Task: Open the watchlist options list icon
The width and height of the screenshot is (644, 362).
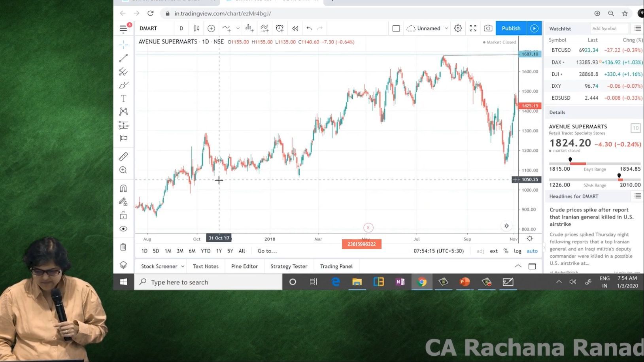Action: tap(637, 28)
